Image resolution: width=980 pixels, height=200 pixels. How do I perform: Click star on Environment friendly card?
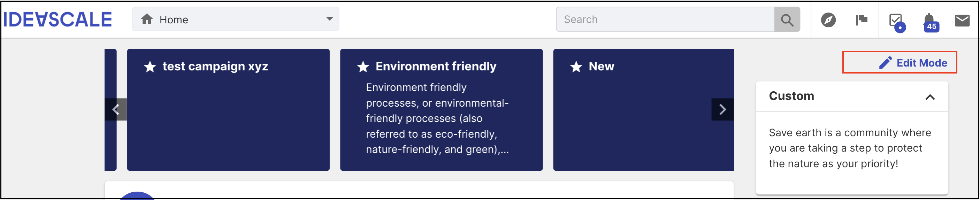coord(363,67)
